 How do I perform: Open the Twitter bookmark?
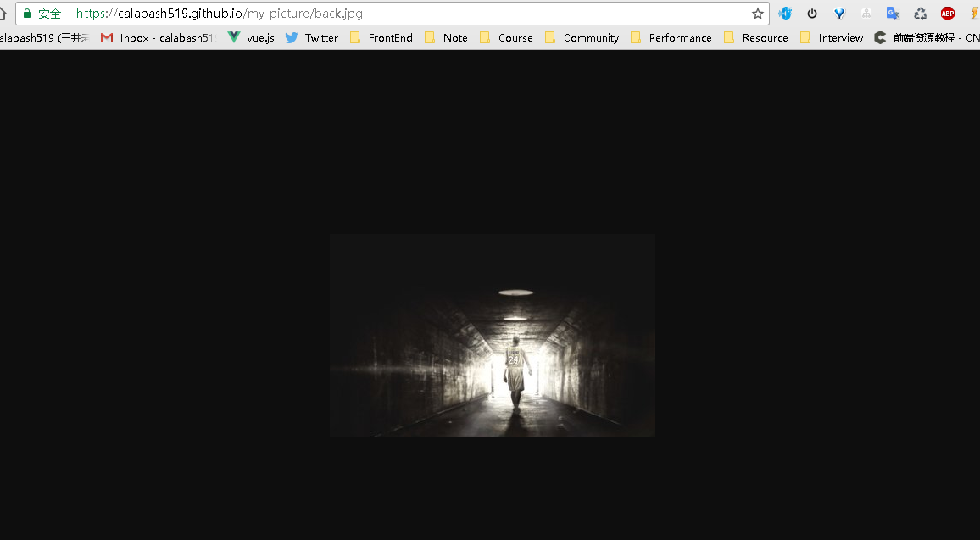click(x=311, y=38)
